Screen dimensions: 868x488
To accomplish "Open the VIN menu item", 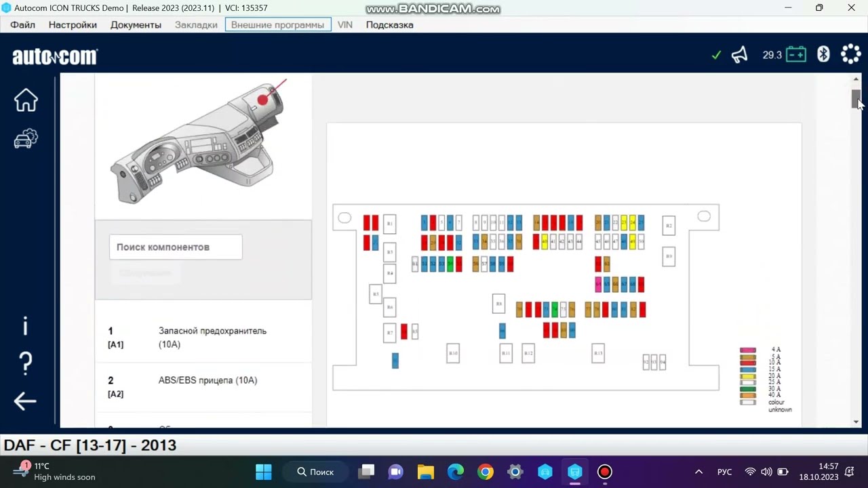I will pos(345,24).
